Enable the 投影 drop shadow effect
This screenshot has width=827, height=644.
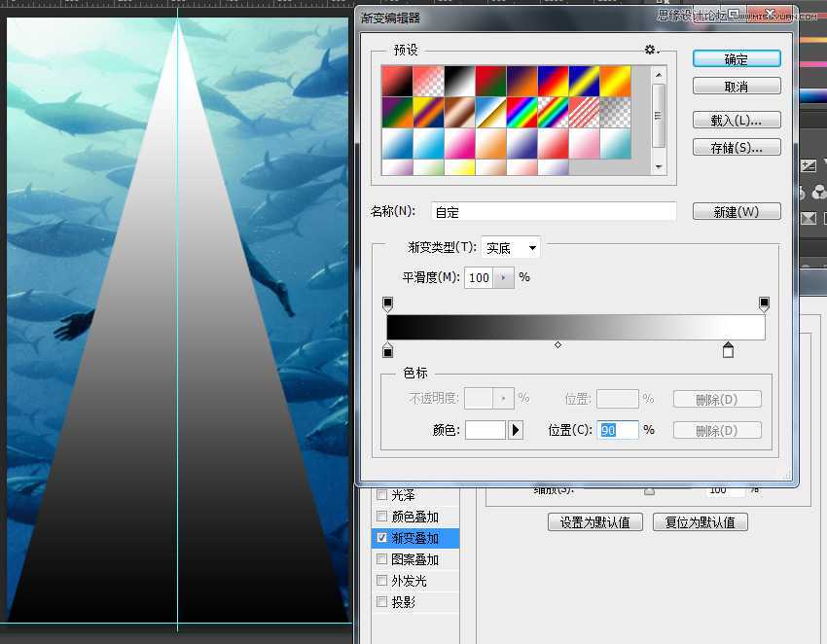point(381,601)
